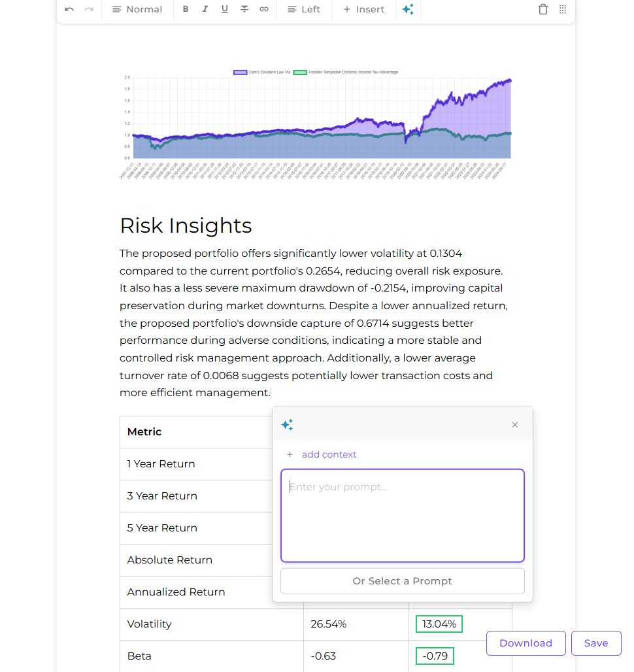Click the trash delete icon
Viewport: 634px width, 672px height.
(x=543, y=9)
